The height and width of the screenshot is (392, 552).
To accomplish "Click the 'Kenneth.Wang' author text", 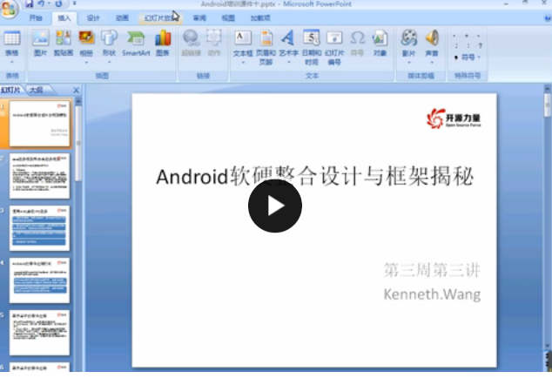I will [432, 294].
